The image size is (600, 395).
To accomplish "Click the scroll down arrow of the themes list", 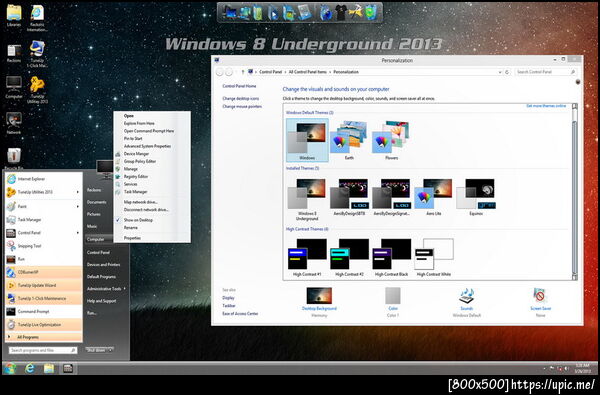I will (574, 277).
